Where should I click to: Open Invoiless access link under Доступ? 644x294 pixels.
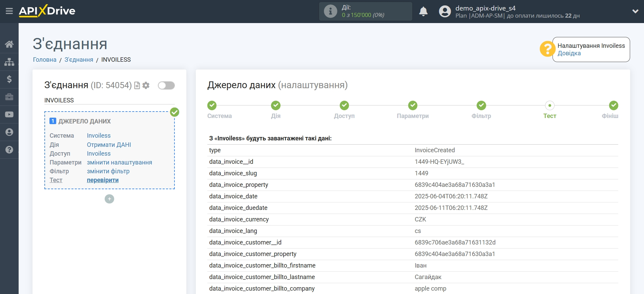point(99,154)
